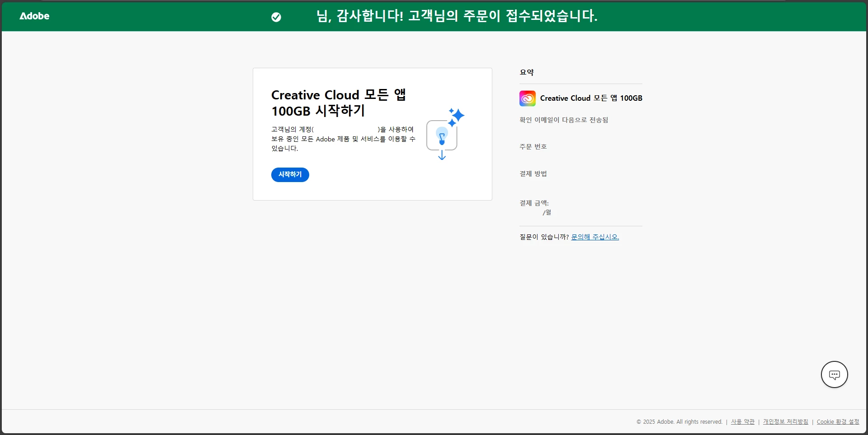Click the 질문이 있습니까? text
Image resolution: width=868 pixels, height=435 pixels.
[544, 237]
